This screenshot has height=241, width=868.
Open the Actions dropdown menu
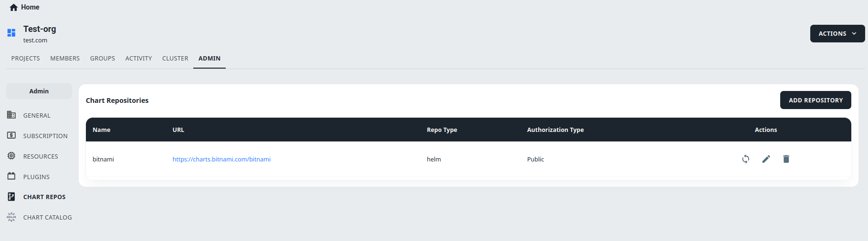(837, 33)
